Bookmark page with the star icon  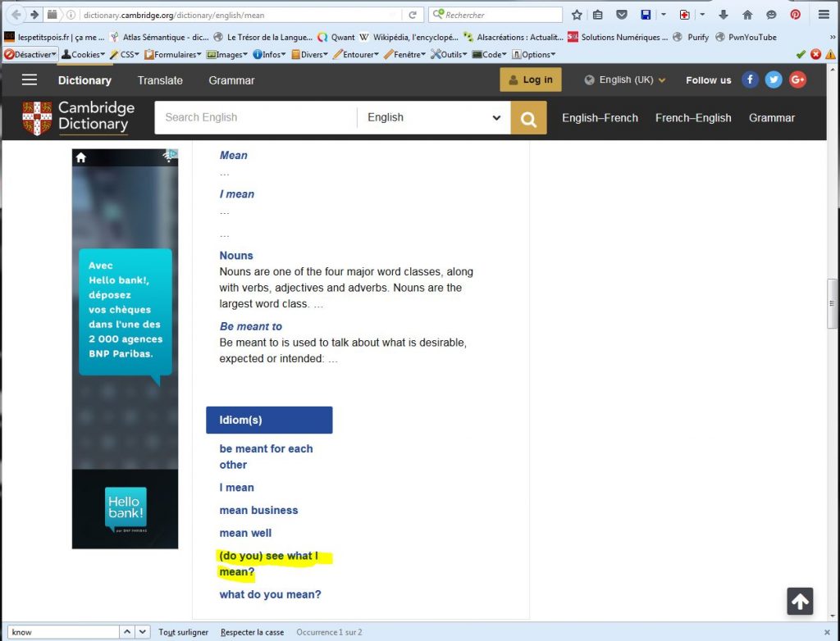tap(577, 15)
